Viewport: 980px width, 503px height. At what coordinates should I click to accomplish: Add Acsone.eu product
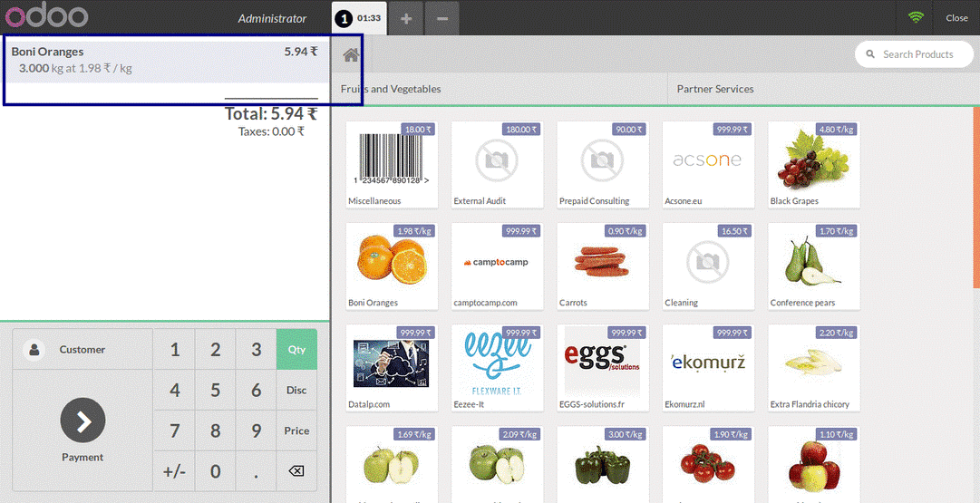[708, 164]
